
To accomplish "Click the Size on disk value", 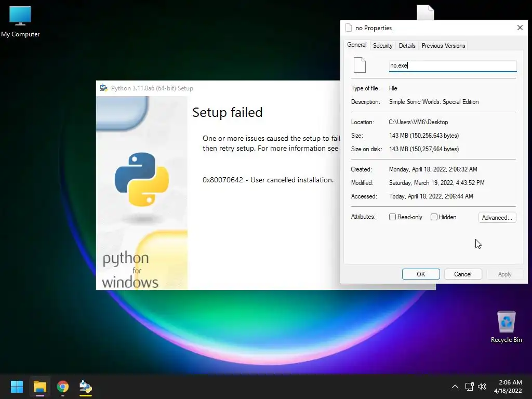I will 424,149.
